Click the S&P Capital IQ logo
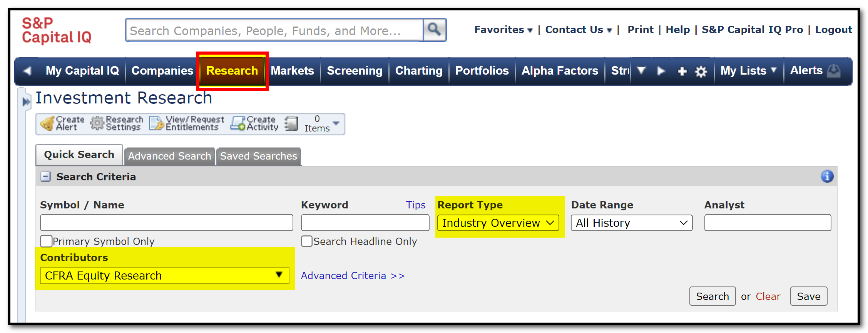868x333 pixels. tap(57, 30)
